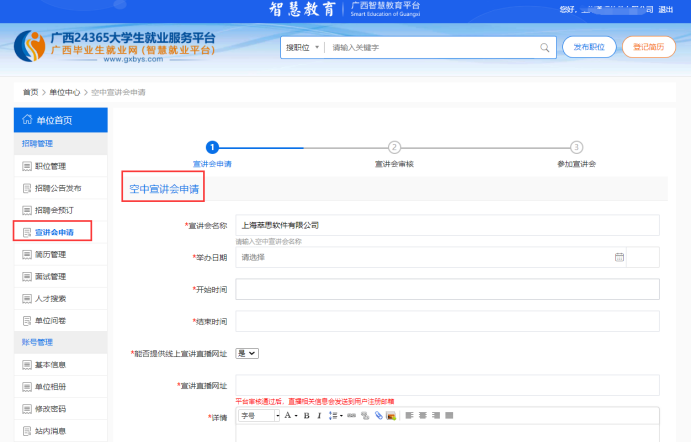Click the 登记简历 button
692x443 pixels.
tap(649, 47)
